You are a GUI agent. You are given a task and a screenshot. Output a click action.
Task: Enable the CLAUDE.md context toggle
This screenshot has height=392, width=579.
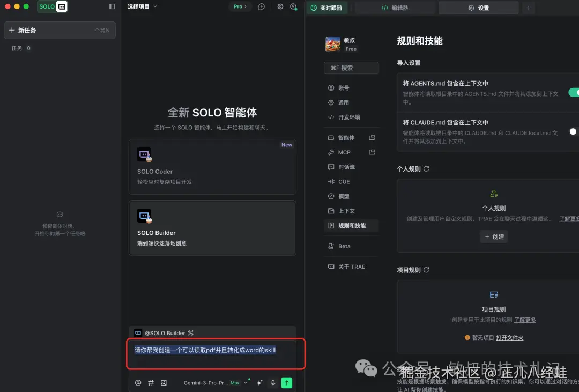coord(573,131)
